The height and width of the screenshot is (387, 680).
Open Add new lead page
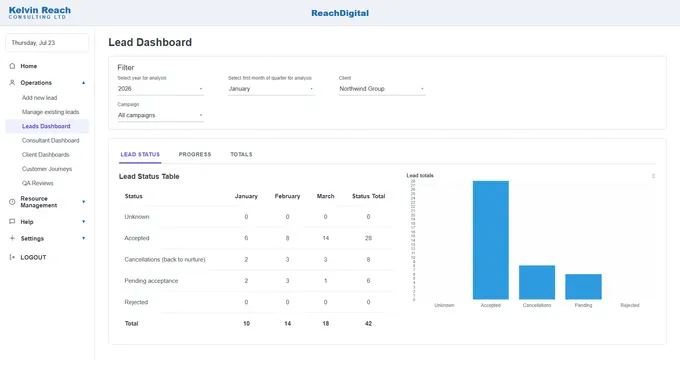[39, 98]
